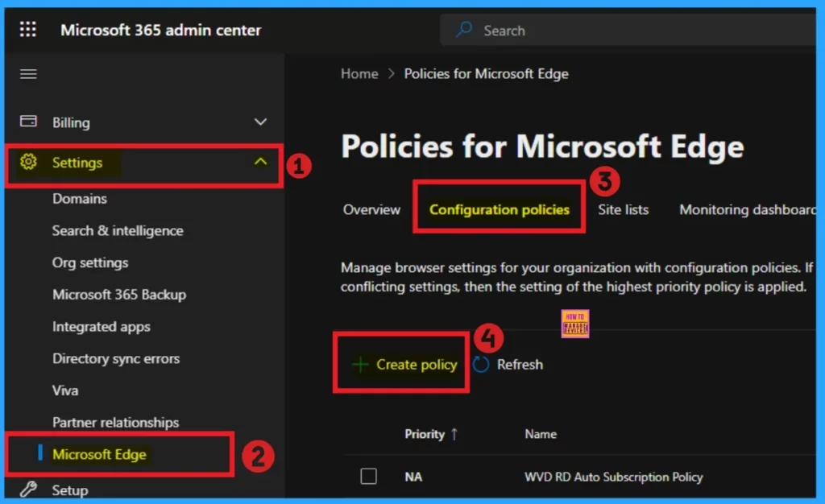This screenshot has width=825, height=504.
Task: Click the green plus icon for Create policy
Action: point(360,364)
